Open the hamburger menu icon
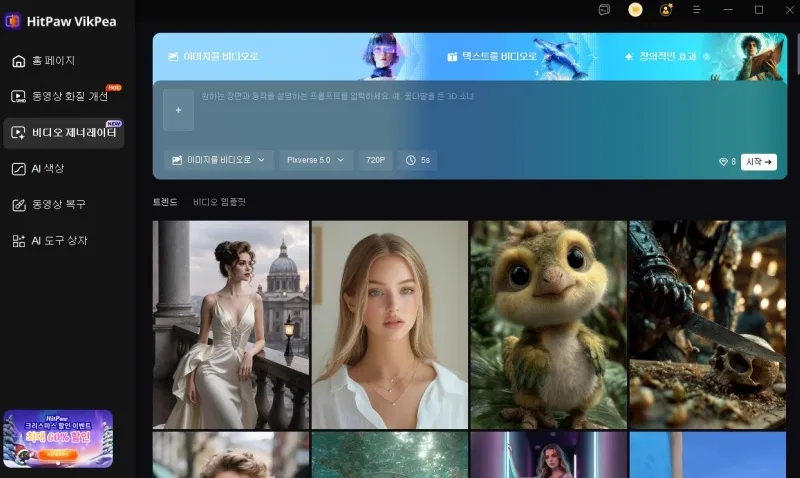This screenshot has width=800, height=478. 696,10
